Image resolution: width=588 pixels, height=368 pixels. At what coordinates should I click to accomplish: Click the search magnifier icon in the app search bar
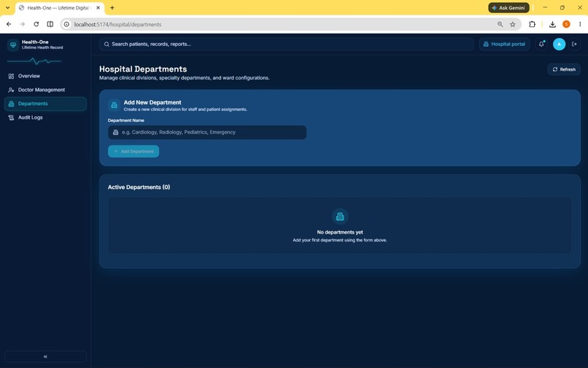[x=107, y=45]
